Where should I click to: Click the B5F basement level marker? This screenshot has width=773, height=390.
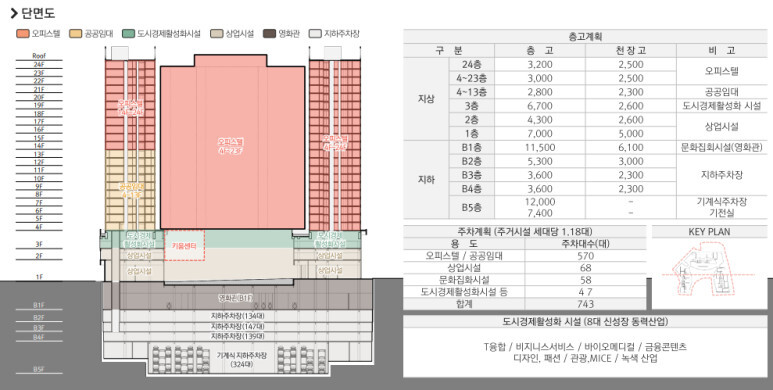[39, 369]
